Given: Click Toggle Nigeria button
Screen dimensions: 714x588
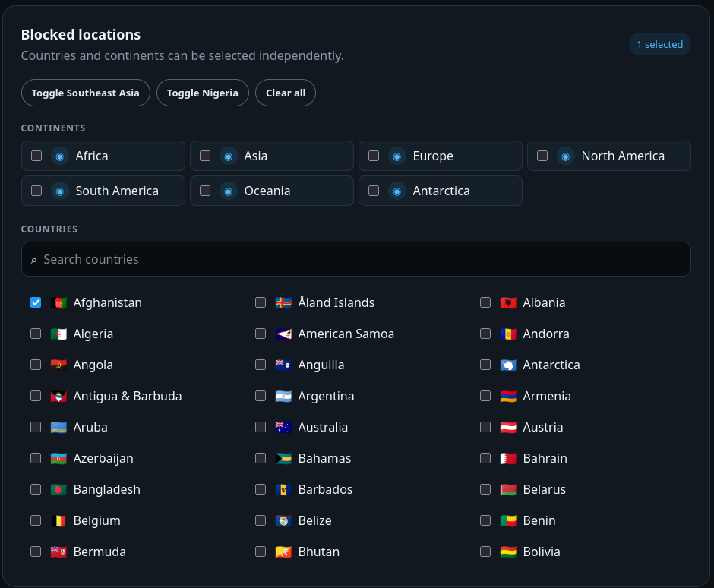Looking at the screenshot, I should pyautogui.click(x=203, y=93).
